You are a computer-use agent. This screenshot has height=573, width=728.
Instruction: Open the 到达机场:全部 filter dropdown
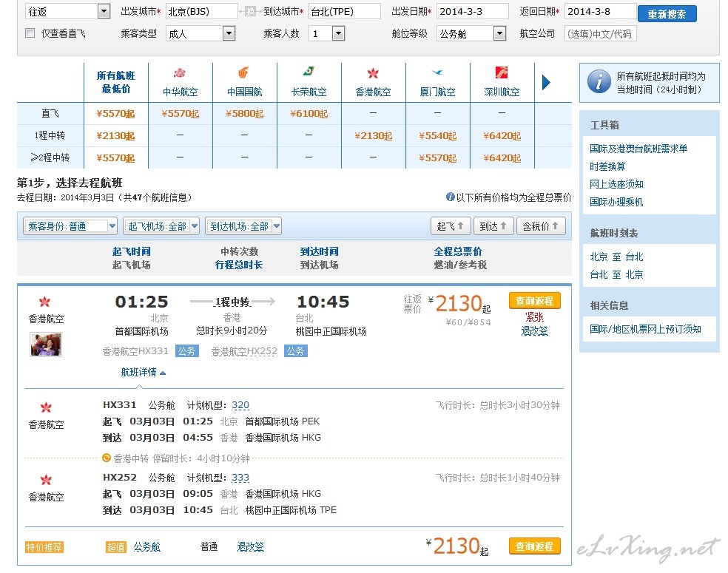point(243,226)
